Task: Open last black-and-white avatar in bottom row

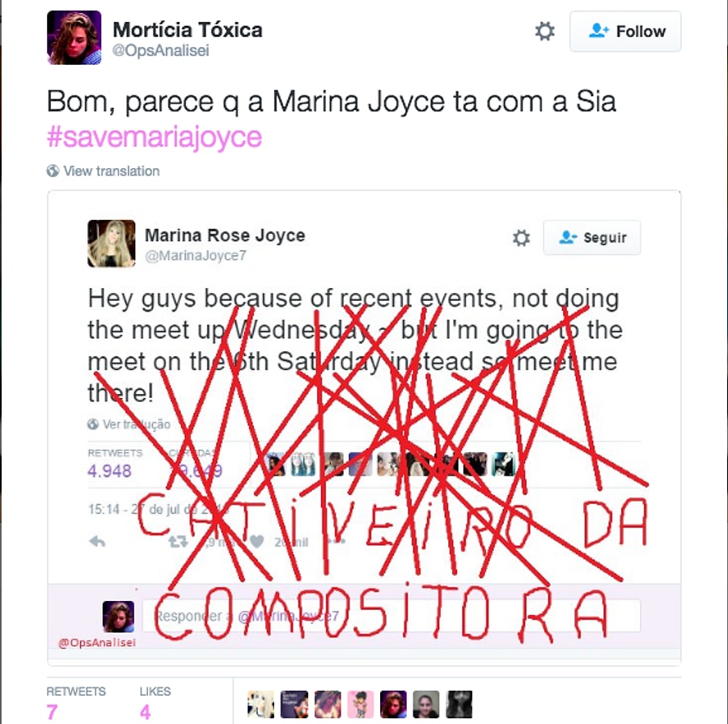Action: (x=459, y=704)
